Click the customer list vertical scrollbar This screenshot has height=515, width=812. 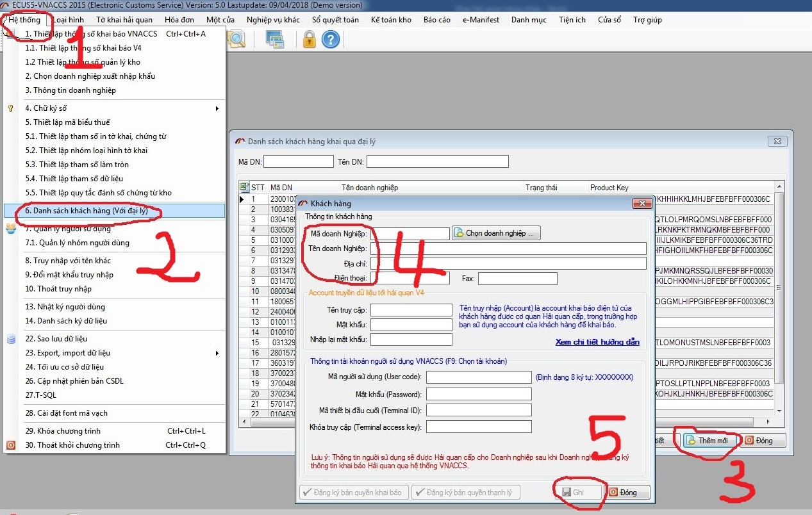[x=779, y=288]
